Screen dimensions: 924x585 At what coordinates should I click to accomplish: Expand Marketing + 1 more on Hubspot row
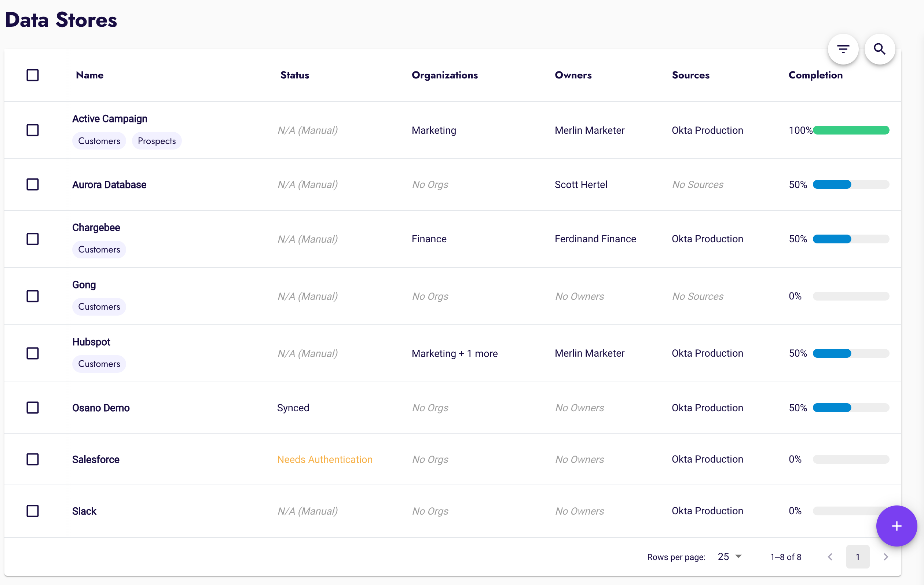455,353
